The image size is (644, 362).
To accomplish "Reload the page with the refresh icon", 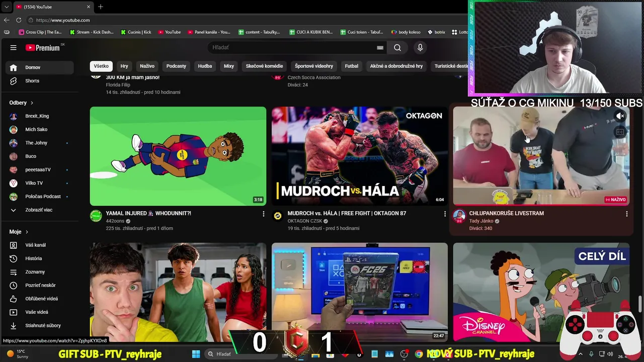I will point(19,20).
